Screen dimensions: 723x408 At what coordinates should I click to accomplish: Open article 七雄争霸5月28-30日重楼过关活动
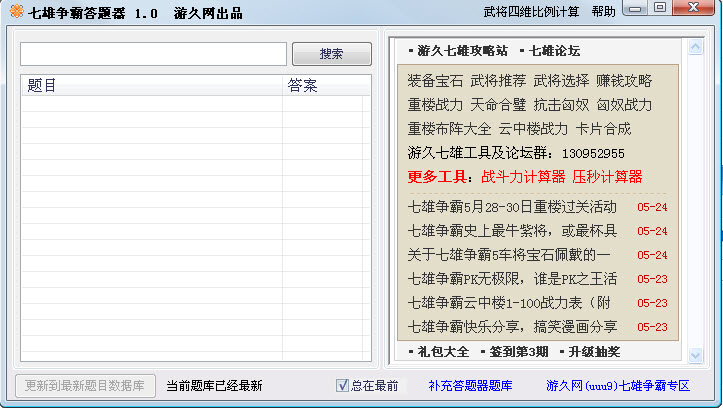(x=512, y=207)
